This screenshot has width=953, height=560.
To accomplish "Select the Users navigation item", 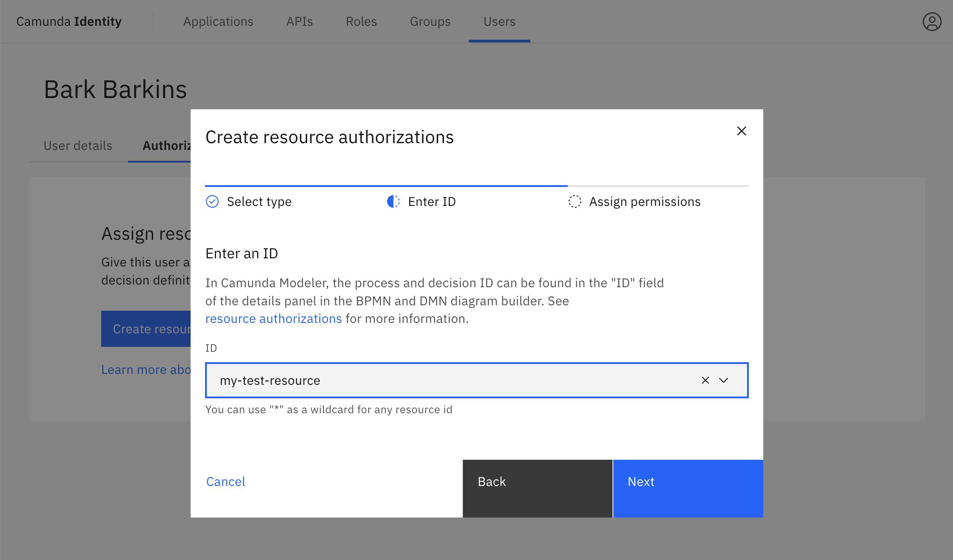I will (499, 21).
